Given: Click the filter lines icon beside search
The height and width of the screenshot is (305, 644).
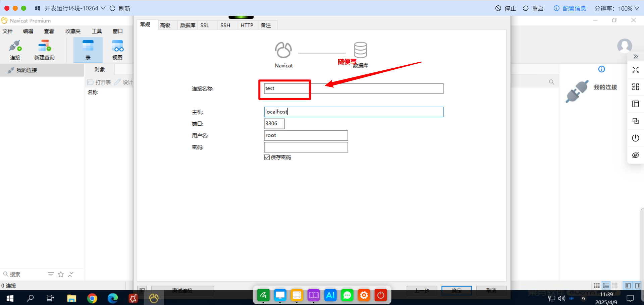Looking at the screenshot, I should [x=51, y=274].
